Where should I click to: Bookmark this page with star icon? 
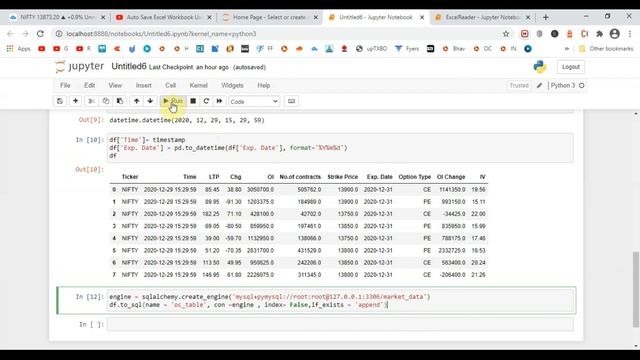[506, 34]
